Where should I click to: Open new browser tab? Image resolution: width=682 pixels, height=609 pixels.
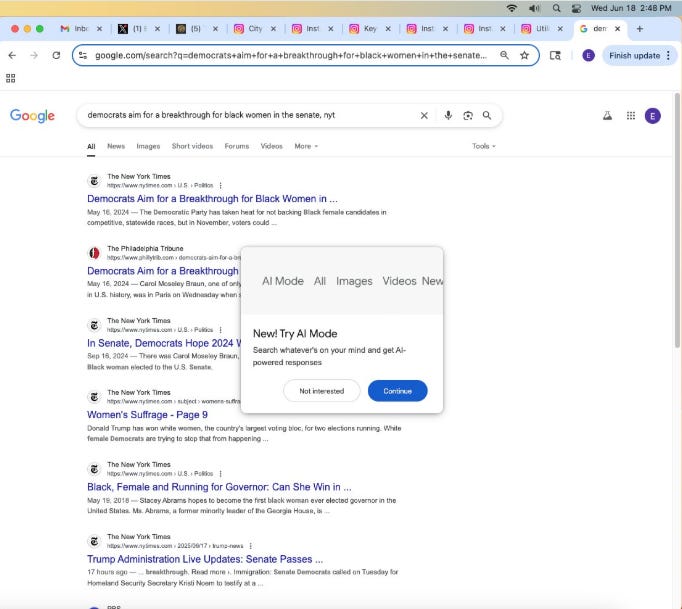pos(639,29)
